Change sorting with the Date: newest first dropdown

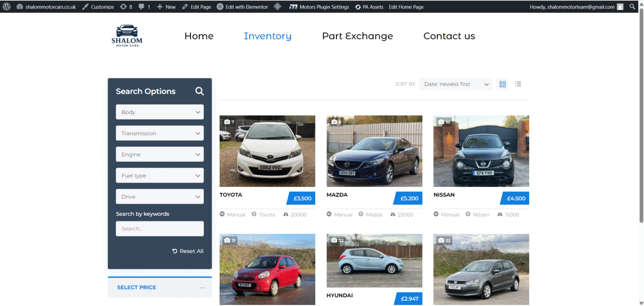pyautogui.click(x=456, y=84)
